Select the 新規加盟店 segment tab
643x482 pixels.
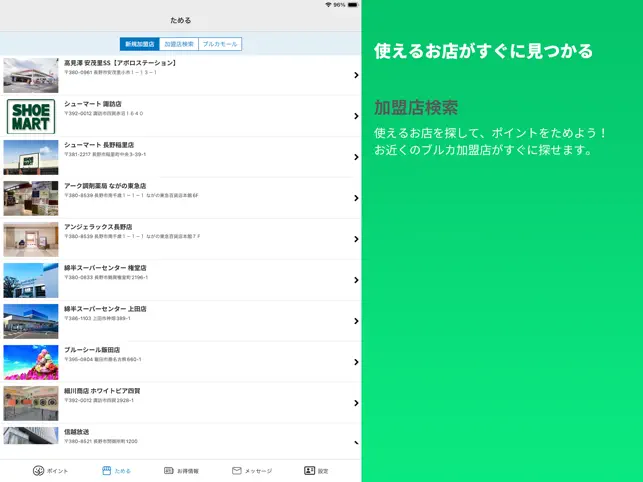(x=139, y=44)
